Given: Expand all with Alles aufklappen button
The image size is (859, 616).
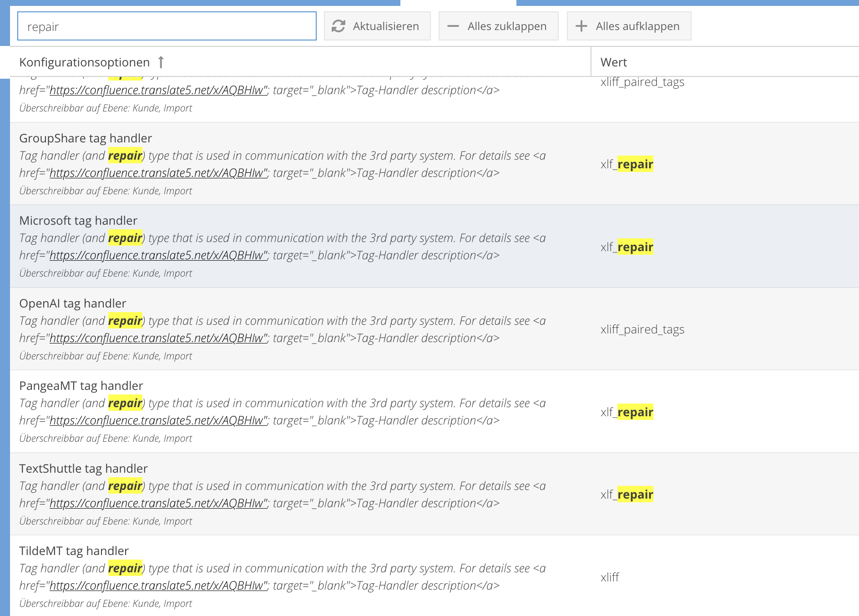Looking at the screenshot, I should (629, 26).
